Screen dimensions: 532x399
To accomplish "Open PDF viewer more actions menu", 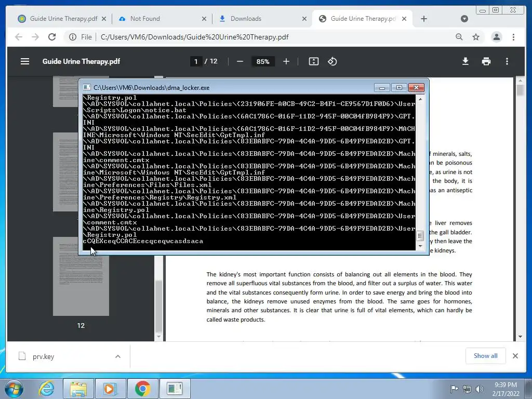I will [x=507, y=61].
